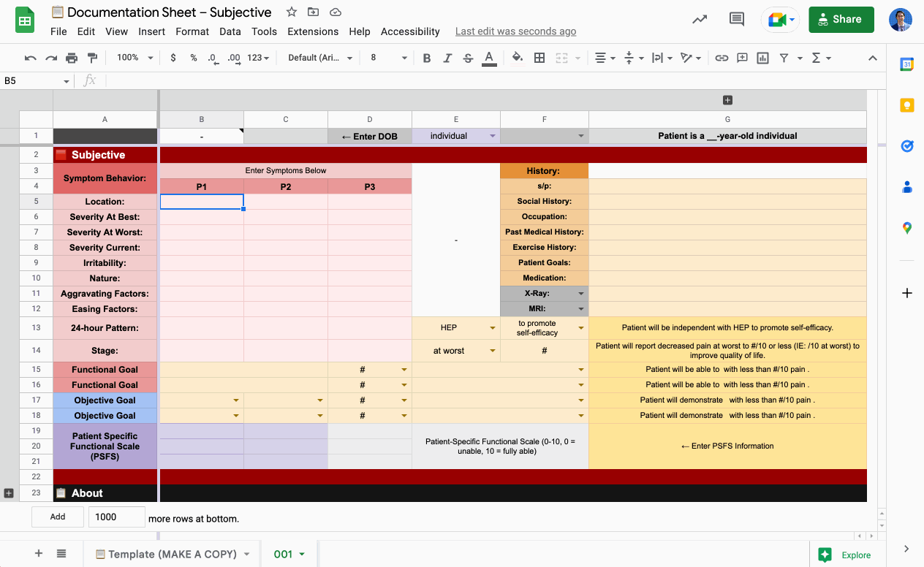Show the all sheets list
This screenshot has width=924, height=567.
coord(61,554)
